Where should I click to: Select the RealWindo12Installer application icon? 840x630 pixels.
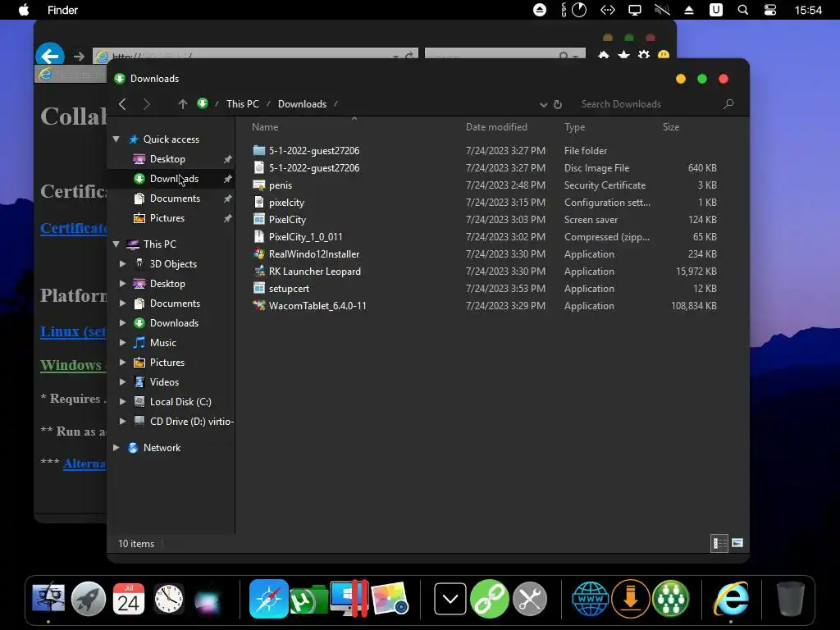258,254
